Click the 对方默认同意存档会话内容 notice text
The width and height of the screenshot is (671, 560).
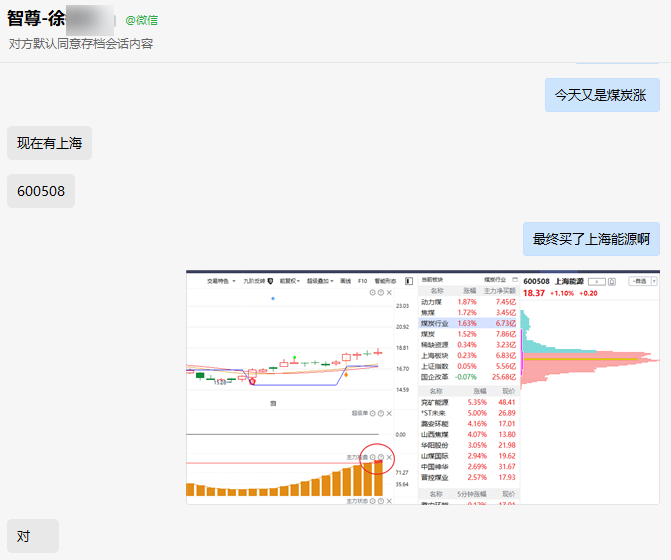click(81, 44)
